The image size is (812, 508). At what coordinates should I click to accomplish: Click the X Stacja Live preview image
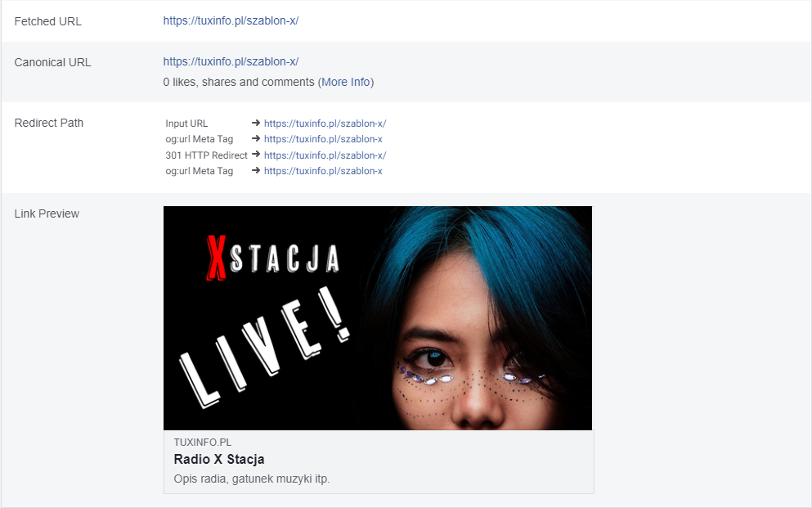(378, 318)
